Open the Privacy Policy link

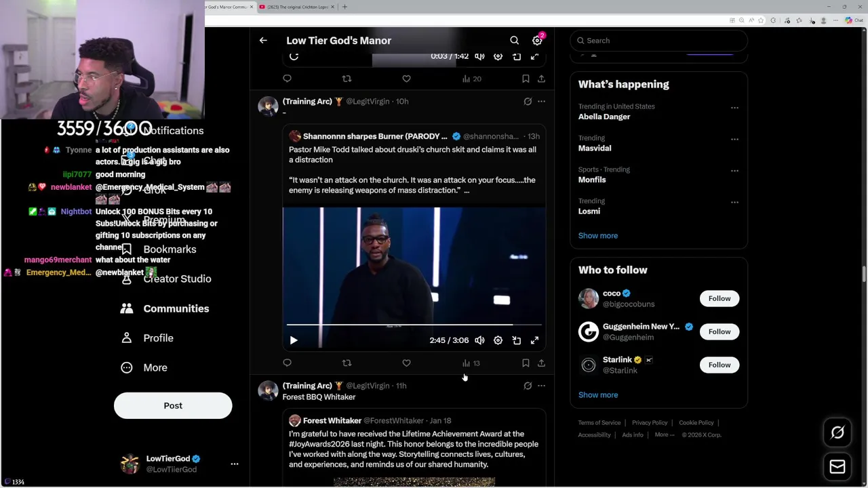[x=650, y=423]
